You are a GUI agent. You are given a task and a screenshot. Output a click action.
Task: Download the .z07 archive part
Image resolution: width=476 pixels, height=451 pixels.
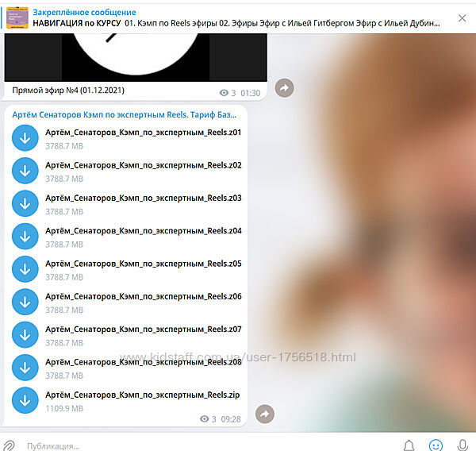click(x=25, y=334)
